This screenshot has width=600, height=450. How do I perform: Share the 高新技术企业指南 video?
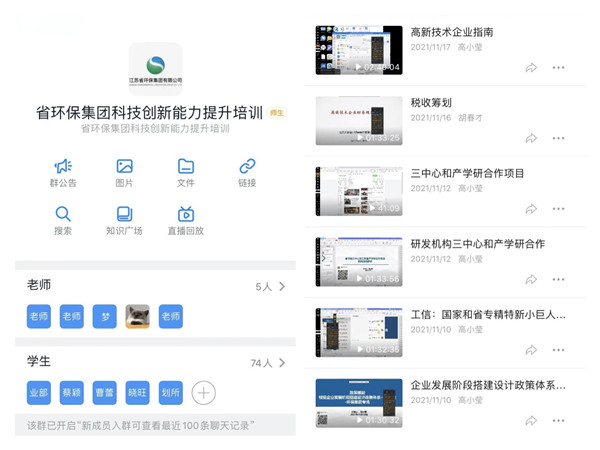531,68
